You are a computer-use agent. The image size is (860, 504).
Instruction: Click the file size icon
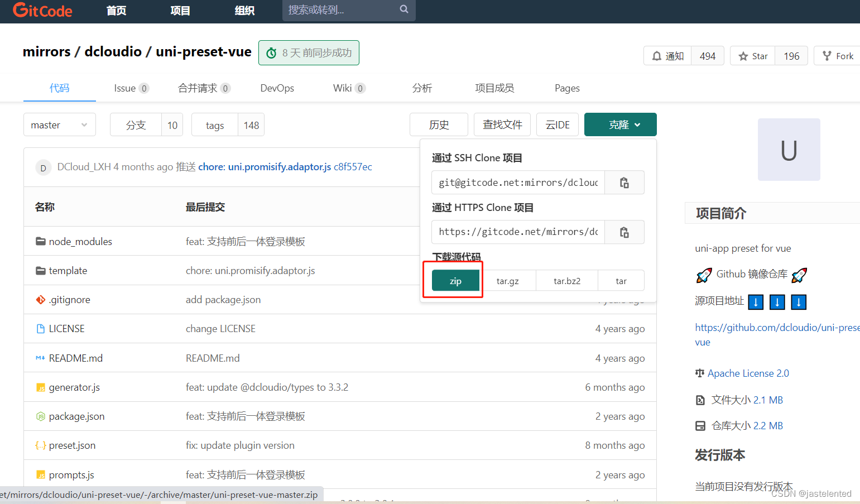pos(700,400)
